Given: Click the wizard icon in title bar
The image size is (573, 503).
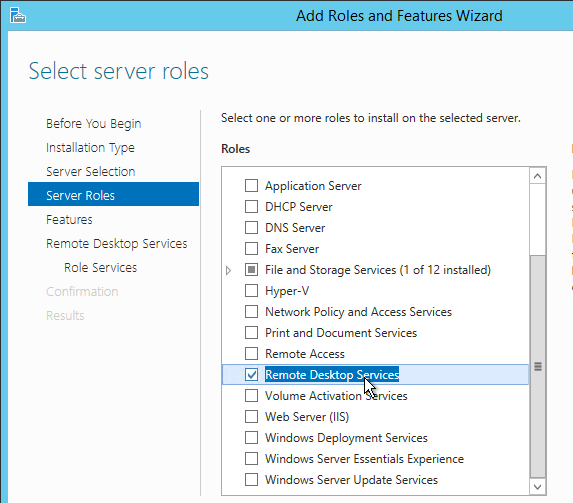Looking at the screenshot, I should 18,15.
